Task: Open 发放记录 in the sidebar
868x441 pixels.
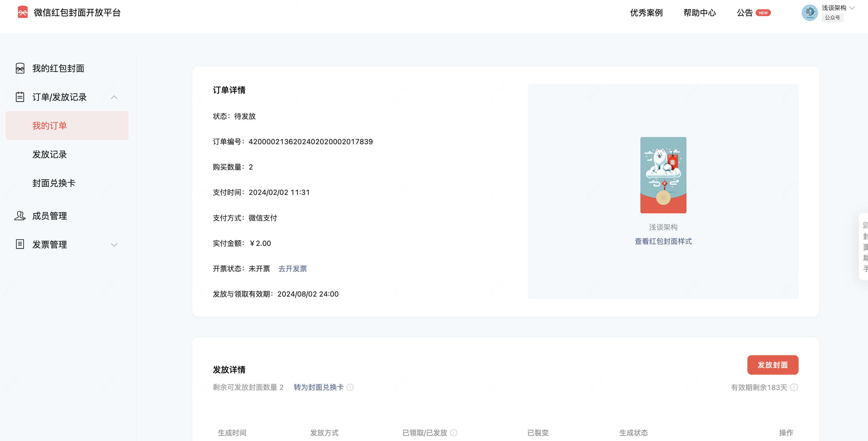Action: [49, 154]
